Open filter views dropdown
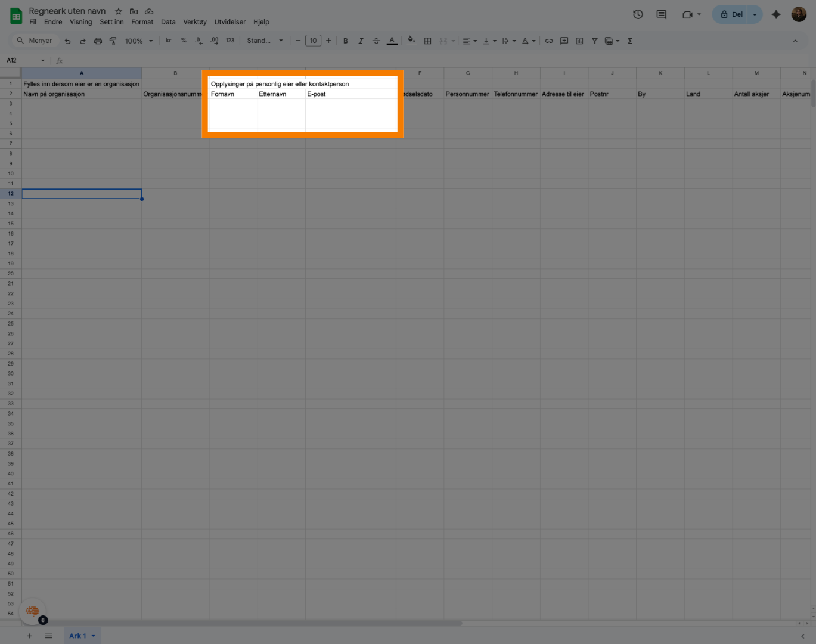The width and height of the screenshot is (816, 644). [x=612, y=41]
